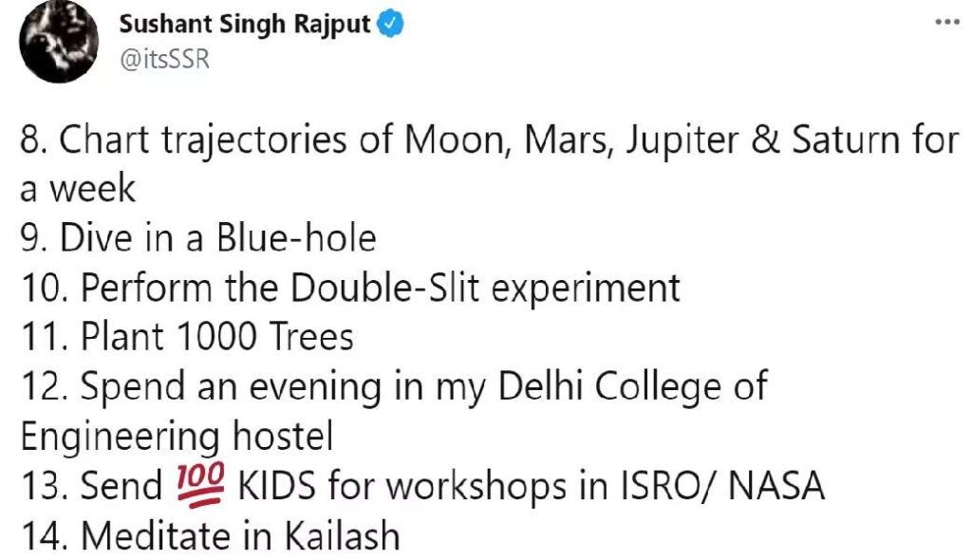This screenshot has height=560, width=972.
Task: Click the words "a week"
Action: (78, 188)
